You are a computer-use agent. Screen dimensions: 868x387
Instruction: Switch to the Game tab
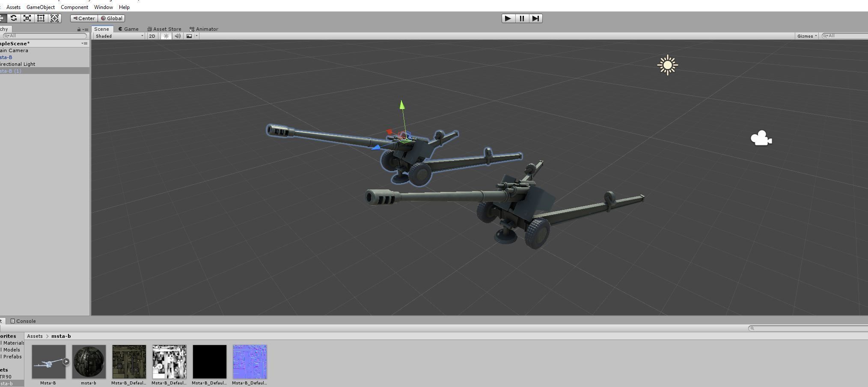pos(128,29)
